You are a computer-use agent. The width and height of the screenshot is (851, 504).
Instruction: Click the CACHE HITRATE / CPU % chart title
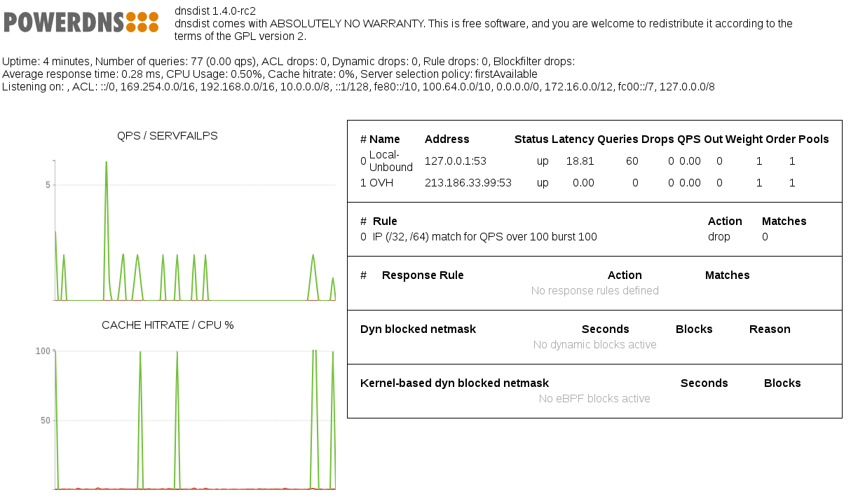tap(168, 325)
